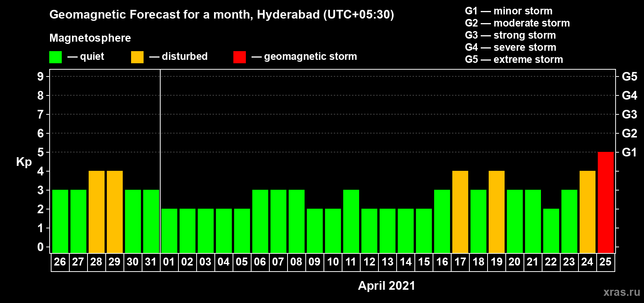Click the green bar above date 11

[351, 221]
